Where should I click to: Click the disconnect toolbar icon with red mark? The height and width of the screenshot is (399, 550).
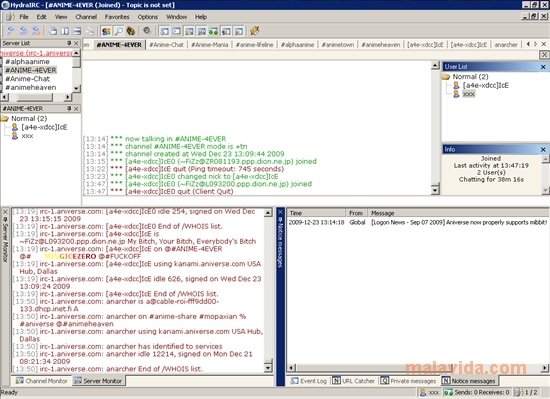tap(36, 31)
